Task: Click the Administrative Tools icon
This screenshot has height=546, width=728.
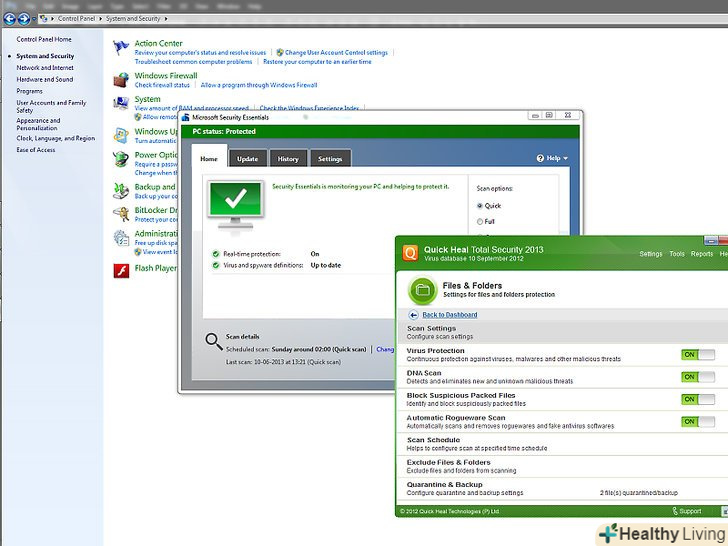Action: (x=121, y=238)
